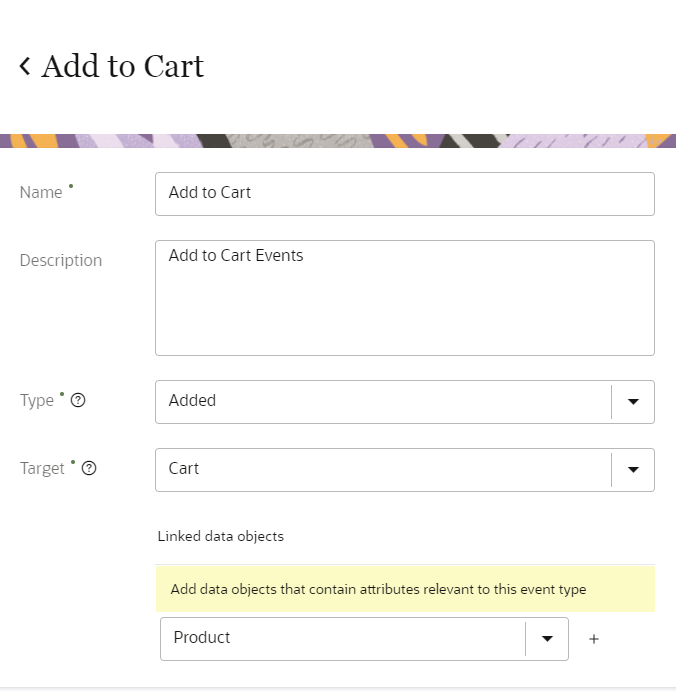Click the Type field label
Viewport: 676px width, 697px height.
37,400
